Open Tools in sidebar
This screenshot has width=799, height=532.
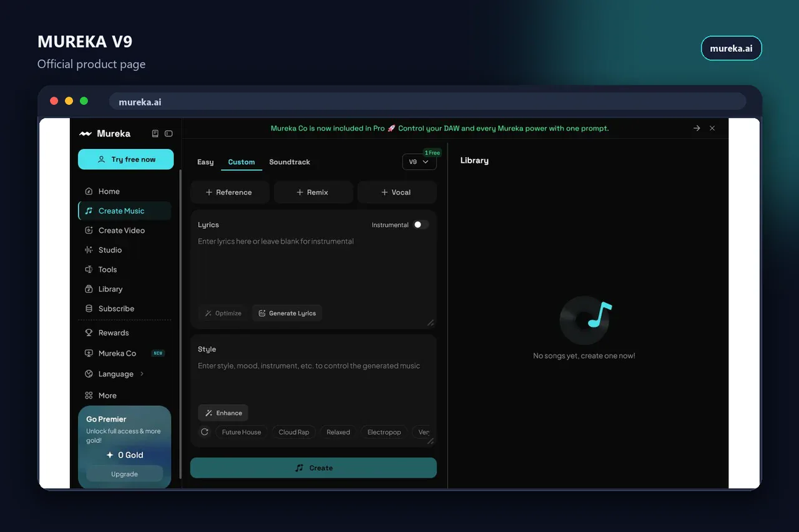click(125, 269)
